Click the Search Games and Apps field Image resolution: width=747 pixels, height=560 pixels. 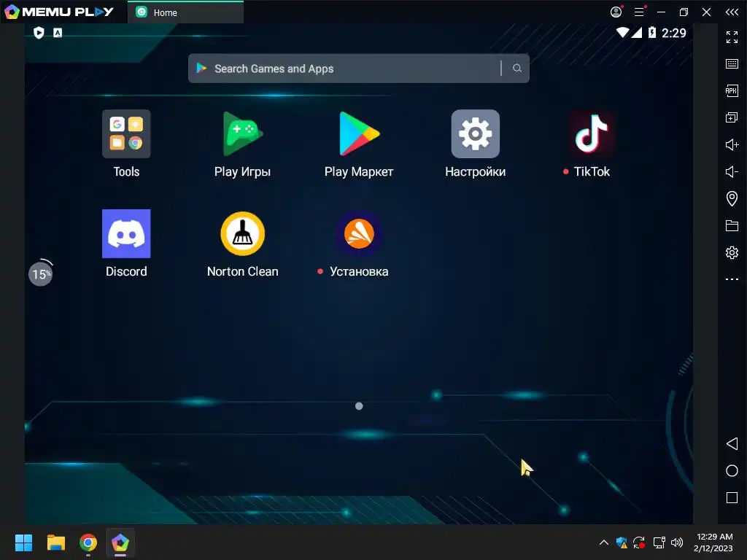point(359,68)
